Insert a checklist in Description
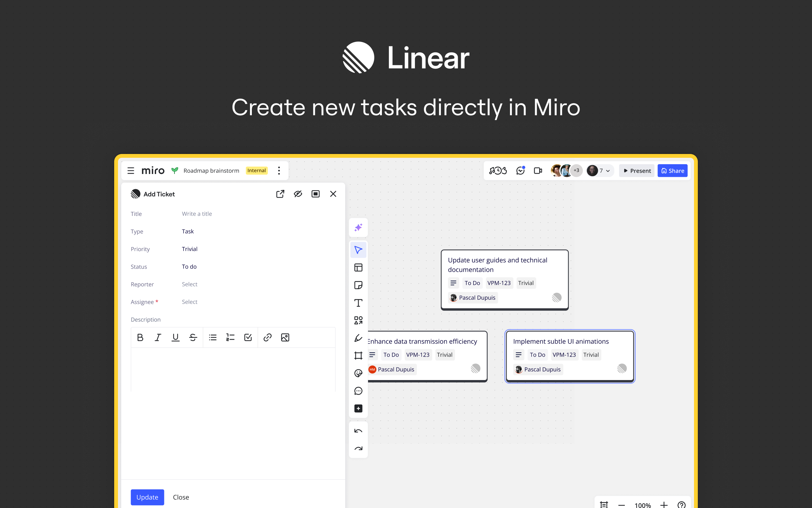 pos(248,337)
